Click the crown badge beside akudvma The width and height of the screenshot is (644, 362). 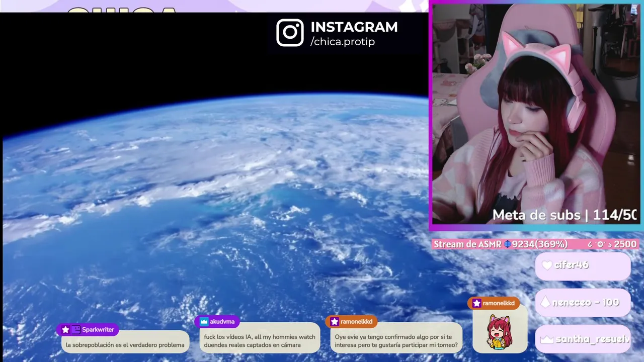tap(204, 322)
